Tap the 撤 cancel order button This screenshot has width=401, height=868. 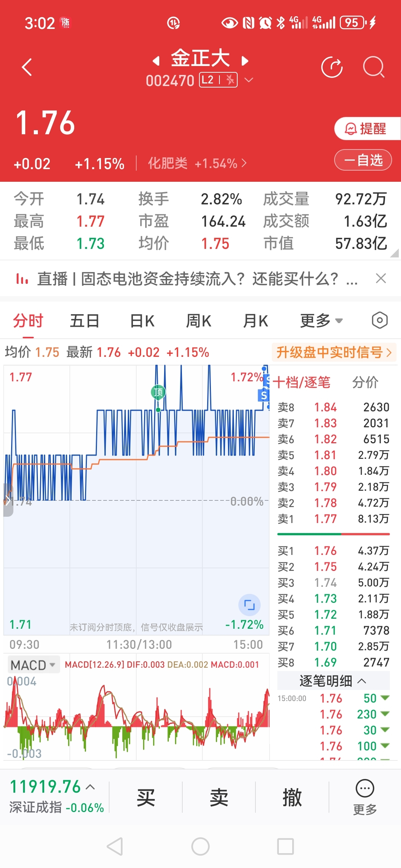[292, 798]
